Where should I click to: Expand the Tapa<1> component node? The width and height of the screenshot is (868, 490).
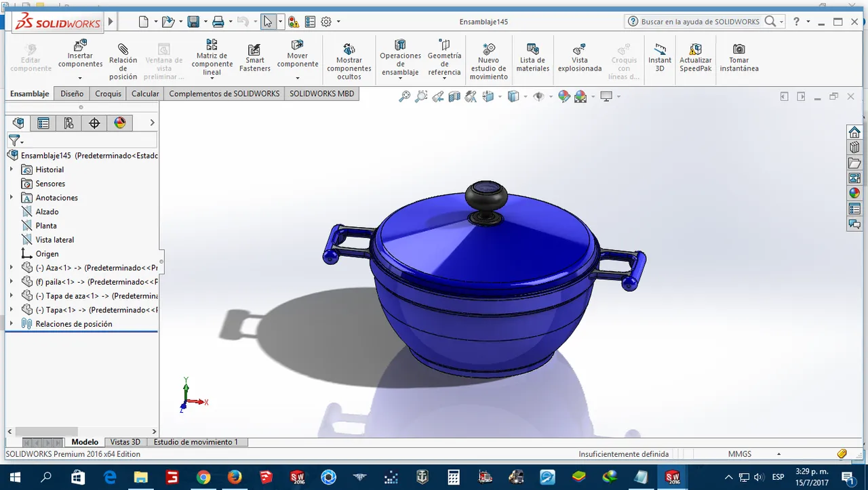[11, 310]
